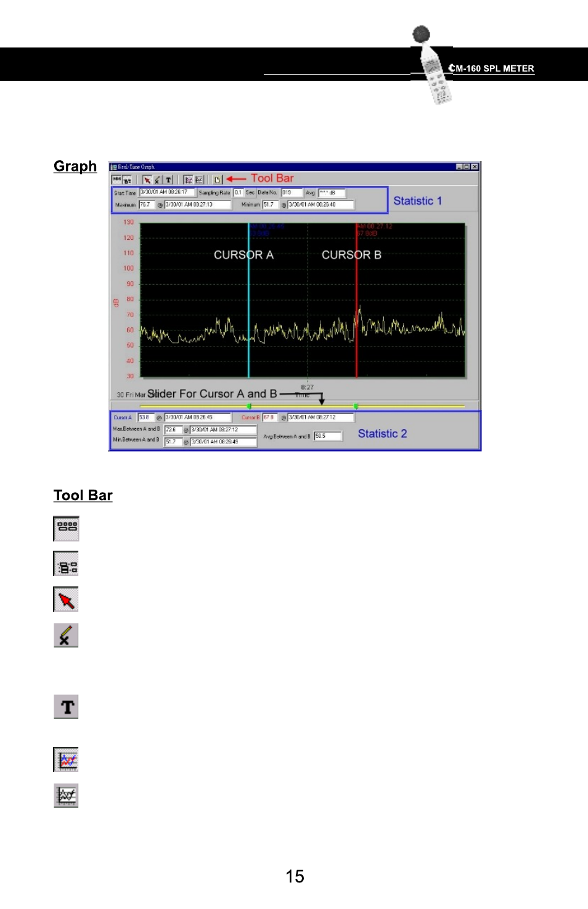Click the 30 value on the dB axis
The height and width of the screenshot is (909, 588).
click(130, 376)
